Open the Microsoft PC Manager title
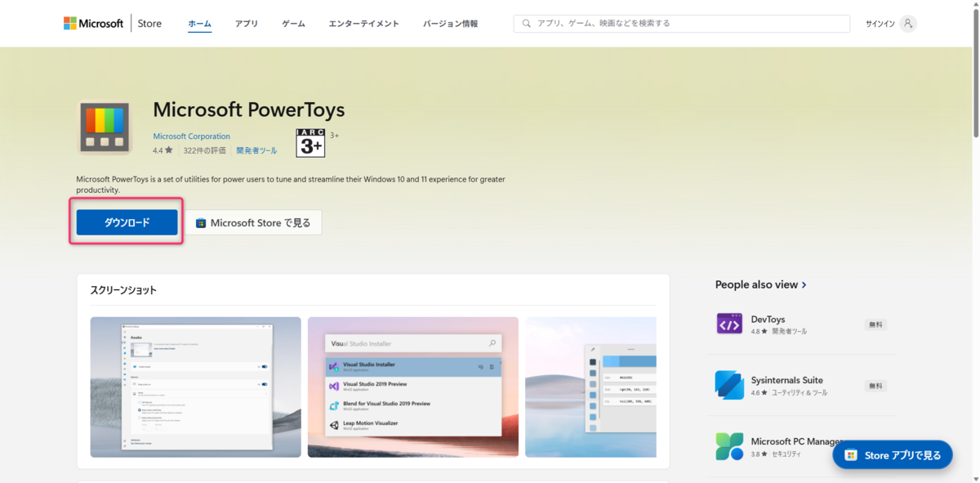 coord(796,441)
